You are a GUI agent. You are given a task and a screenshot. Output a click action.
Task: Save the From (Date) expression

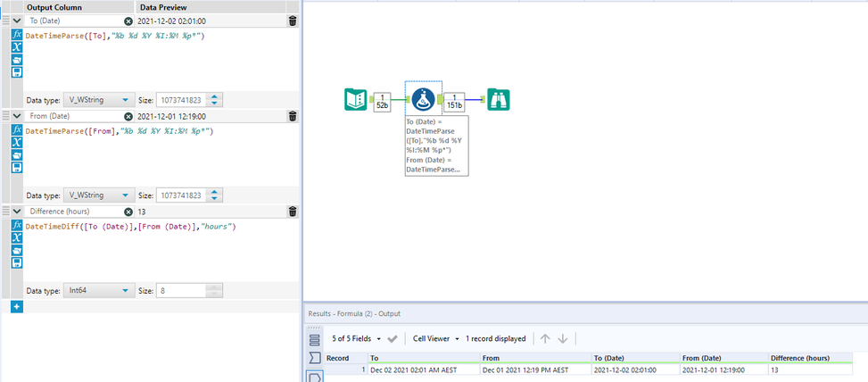(17, 168)
